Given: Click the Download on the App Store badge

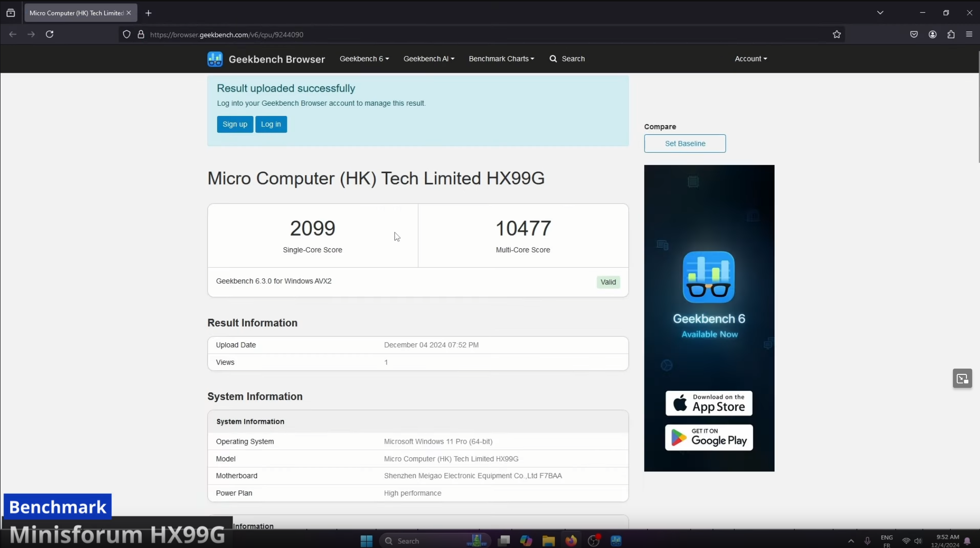Looking at the screenshot, I should point(708,403).
